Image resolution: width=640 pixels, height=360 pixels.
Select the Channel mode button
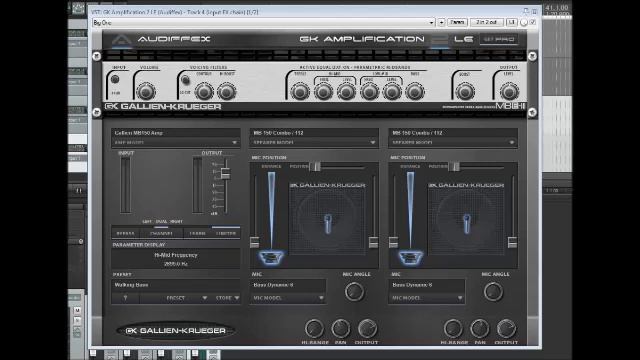click(x=161, y=233)
